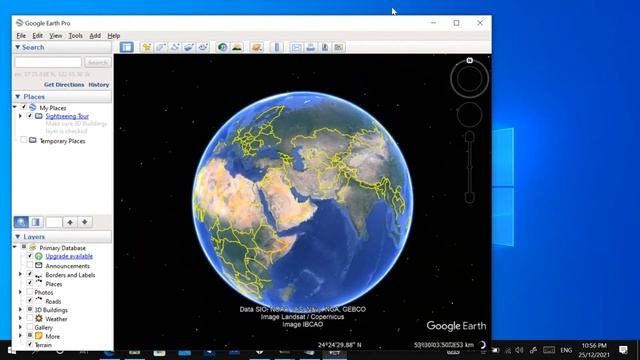Open the Sightseeing Tour link
This screenshot has height=360, width=640.
(67, 116)
